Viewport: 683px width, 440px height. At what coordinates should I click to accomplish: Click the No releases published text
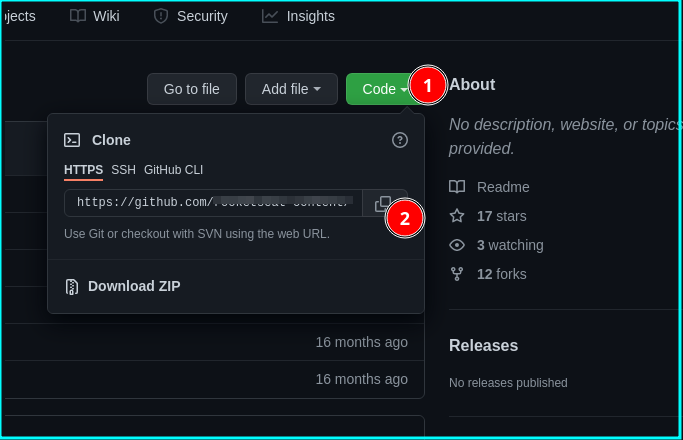(508, 383)
